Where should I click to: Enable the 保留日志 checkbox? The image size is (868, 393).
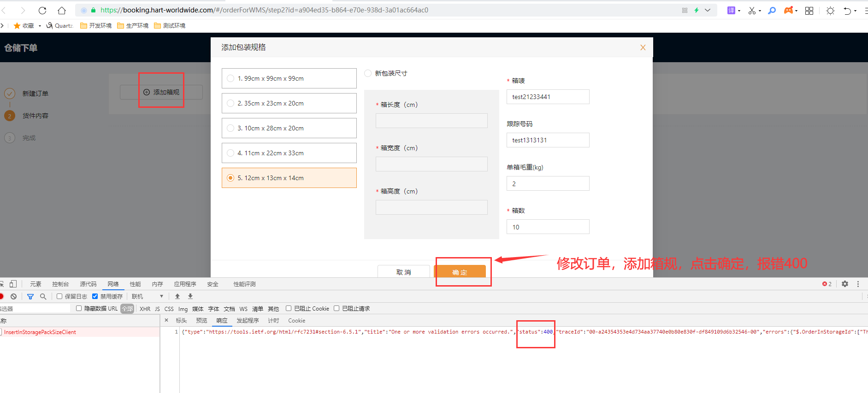(59, 296)
